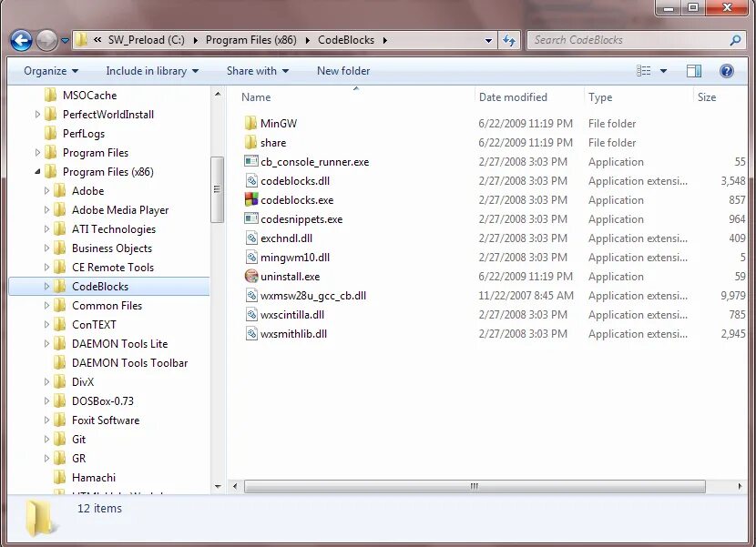
Task: Select Adobe Media Player folder
Action: point(120,209)
